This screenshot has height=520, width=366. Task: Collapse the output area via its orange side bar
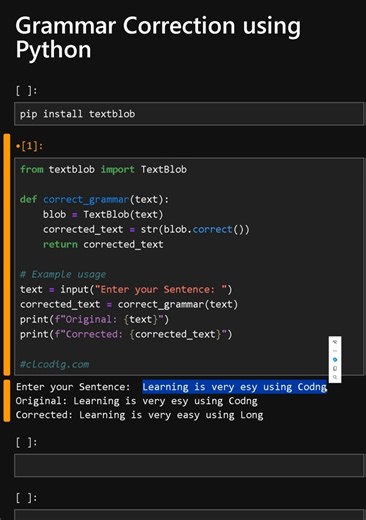pos(7,401)
